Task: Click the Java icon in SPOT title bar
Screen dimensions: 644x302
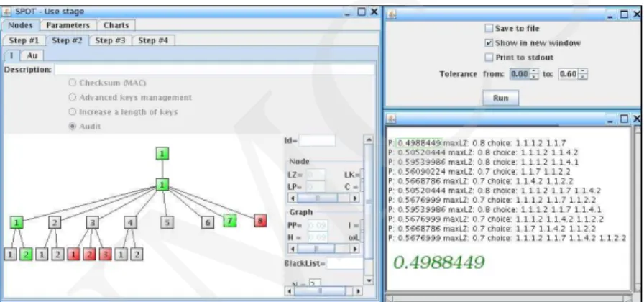Action: [x=6, y=12]
